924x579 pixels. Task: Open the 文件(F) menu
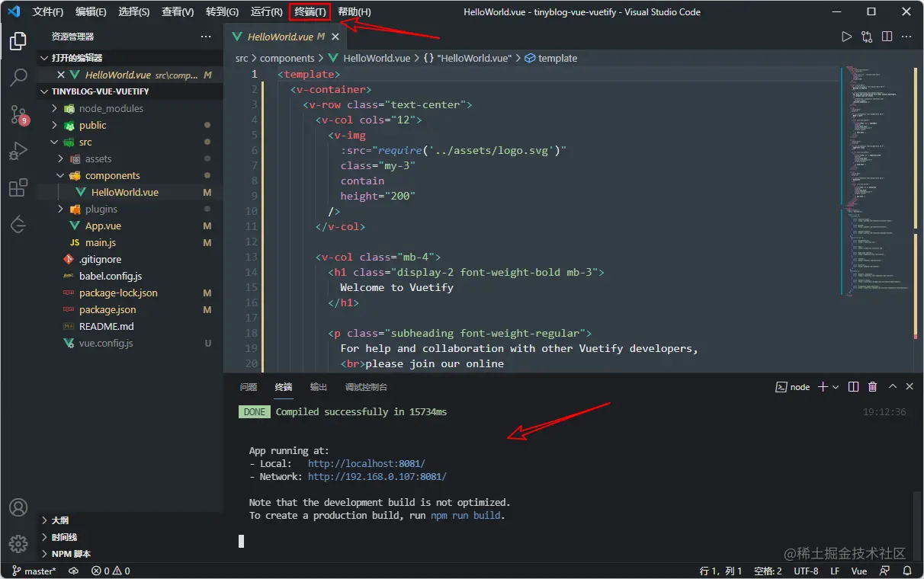pos(48,11)
